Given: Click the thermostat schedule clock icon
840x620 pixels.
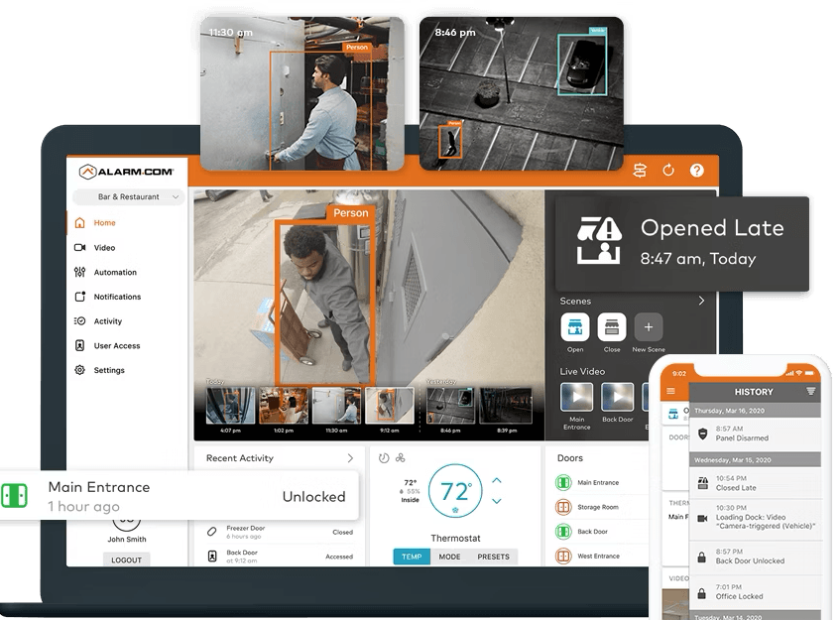Looking at the screenshot, I should [384, 458].
